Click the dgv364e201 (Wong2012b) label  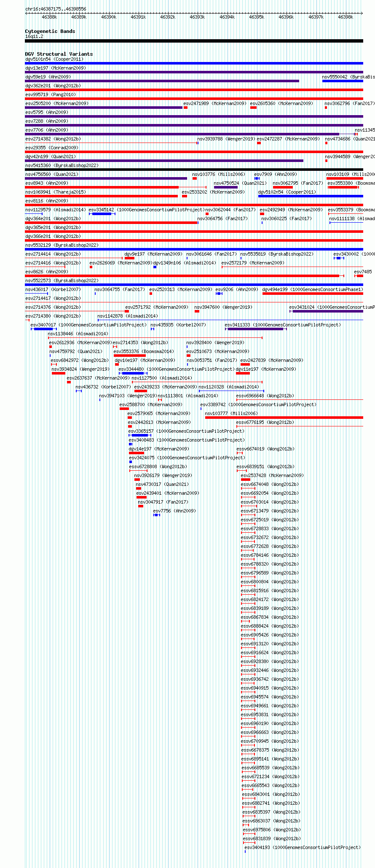[x=53, y=219]
